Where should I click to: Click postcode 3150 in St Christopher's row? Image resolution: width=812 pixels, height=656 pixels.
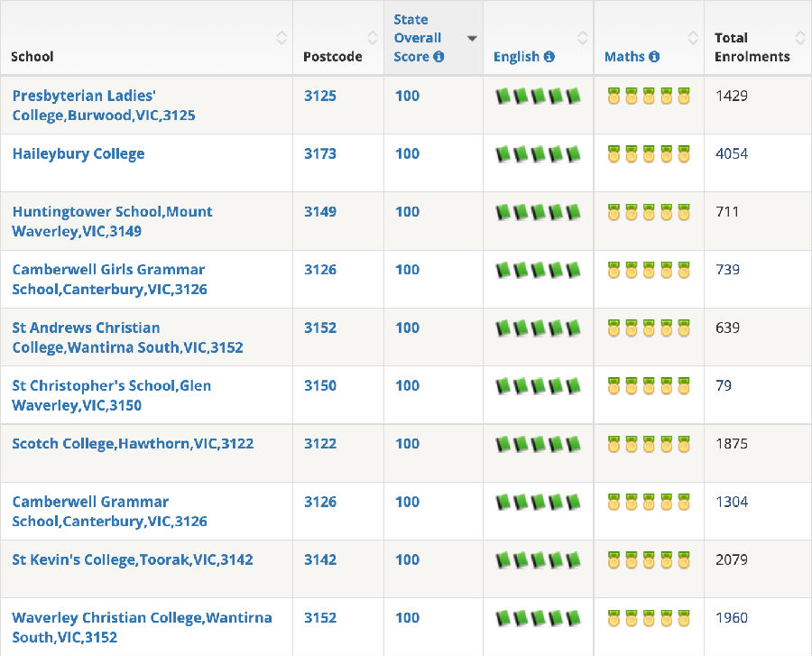point(320,385)
